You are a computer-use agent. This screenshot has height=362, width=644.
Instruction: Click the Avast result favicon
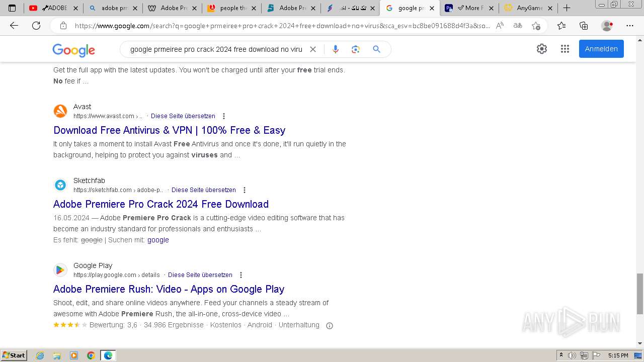[x=60, y=111]
